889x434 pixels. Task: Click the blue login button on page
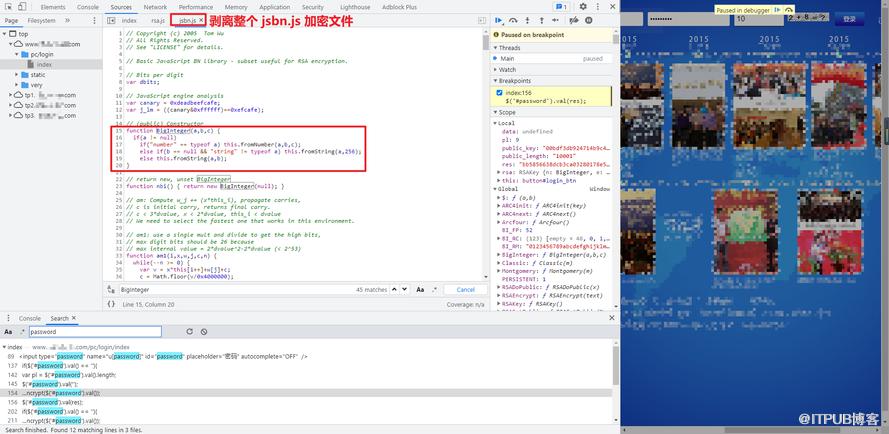(x=849, y=19)
